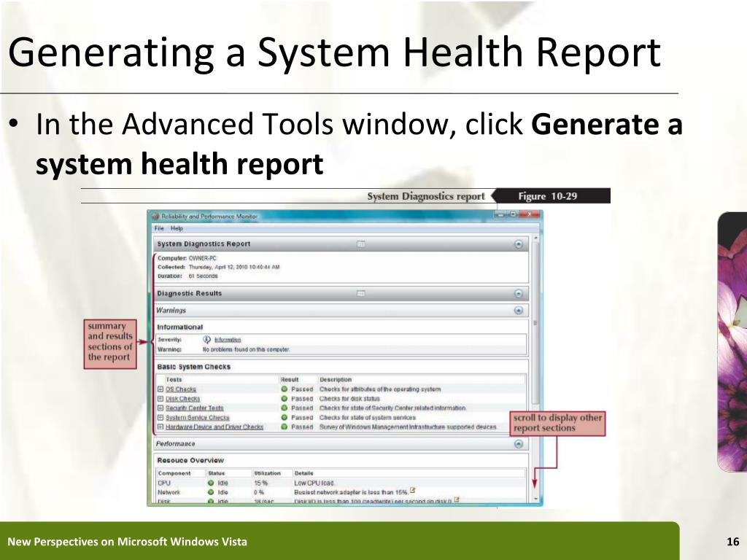747x560 pixels.
Task: Open the OS Checks link
Action: pyautogui.click(x=181, y=389)
